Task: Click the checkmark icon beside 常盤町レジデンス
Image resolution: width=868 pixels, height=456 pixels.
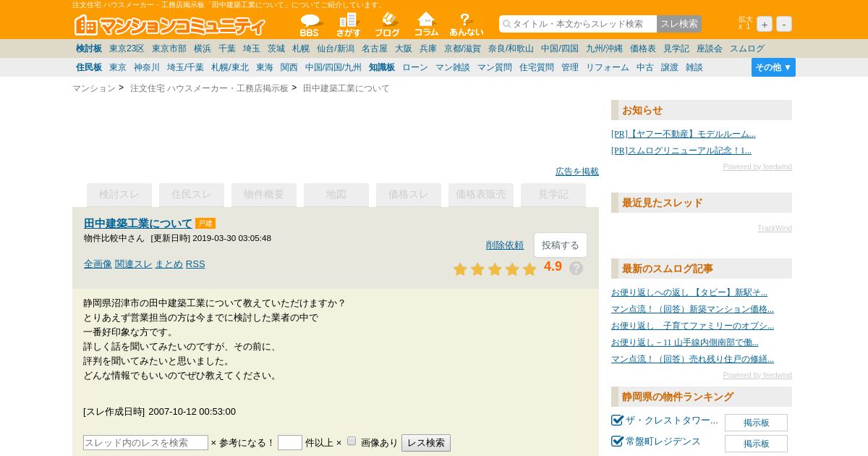Action: (617, 442)
